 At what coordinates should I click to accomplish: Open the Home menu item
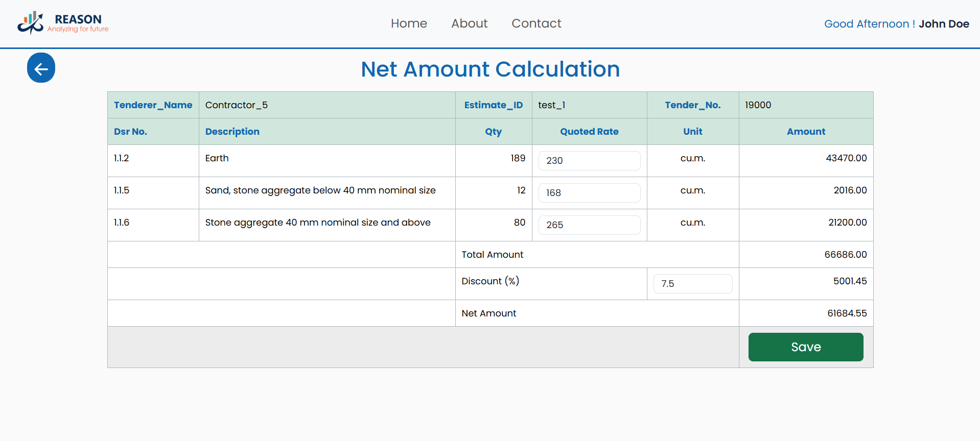(x=409, y=23)
